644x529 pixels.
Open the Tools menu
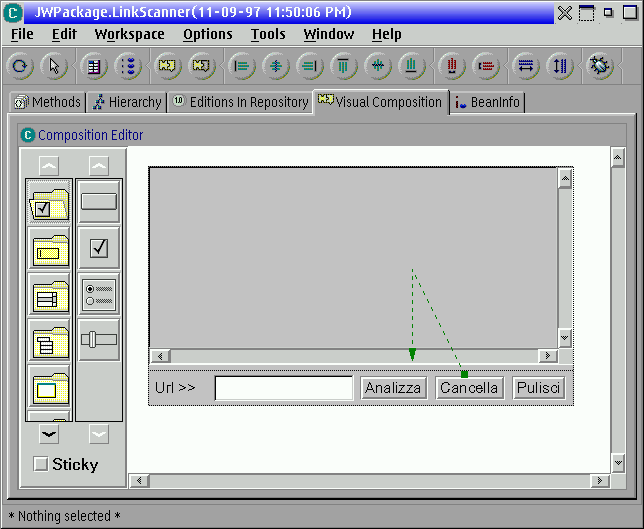click(268, 34)
